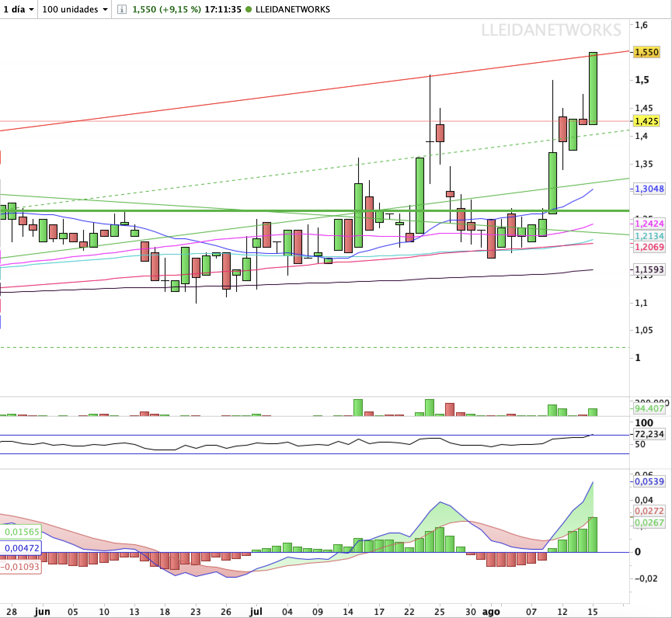Click the magenta 1,2424 moving average label
672x618 pixels.
coord(649,224)
